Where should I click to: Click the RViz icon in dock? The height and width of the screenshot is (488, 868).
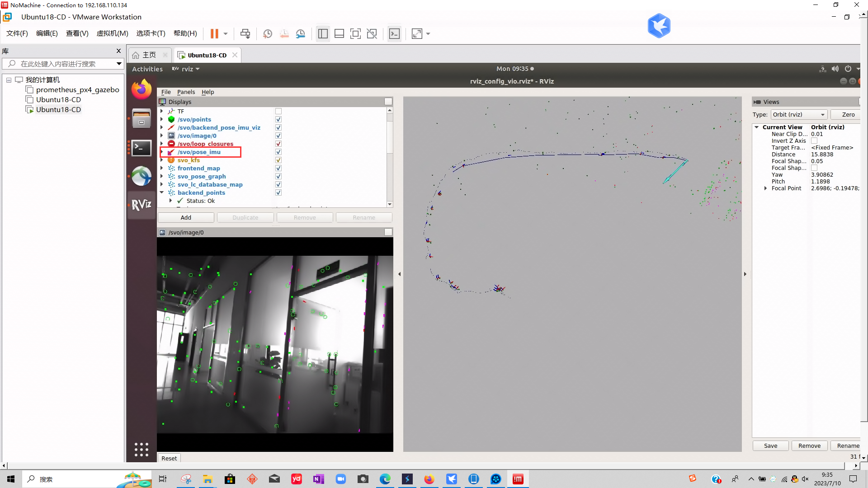click(x=142, y=205)
